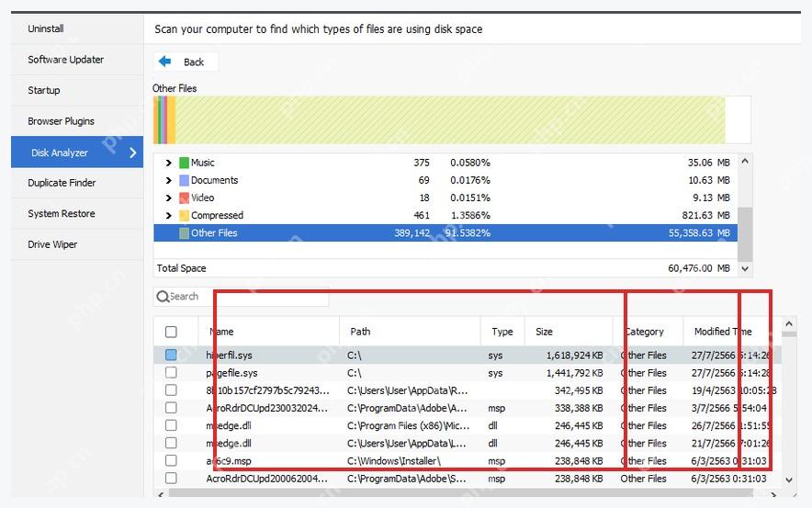Toggle the select-all checkbox in header
The image size is (812, 508).
point(171,332)
